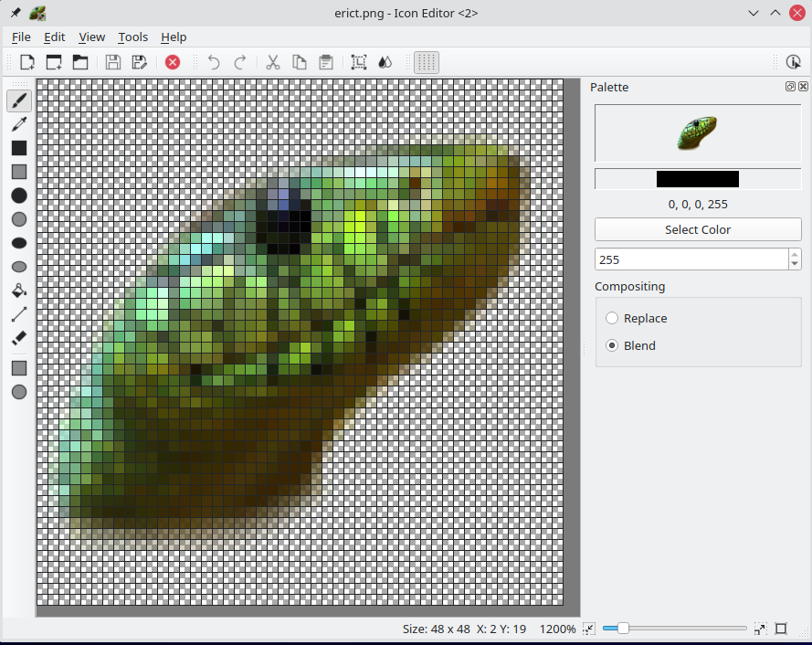Open the View menu
Viewport: 812px width, 645px height.
pyautogui.click(x=91, y=37)
